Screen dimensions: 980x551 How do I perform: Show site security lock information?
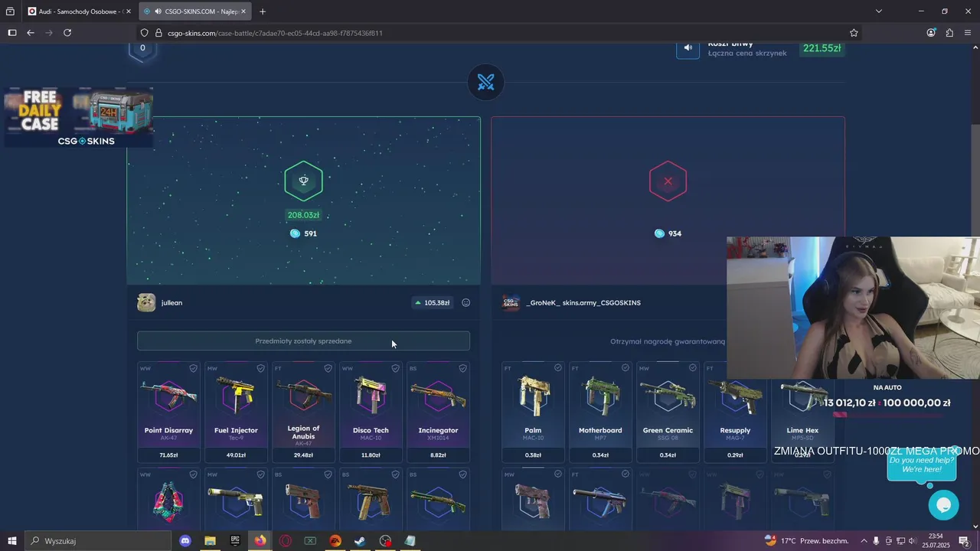pos(158,33)
